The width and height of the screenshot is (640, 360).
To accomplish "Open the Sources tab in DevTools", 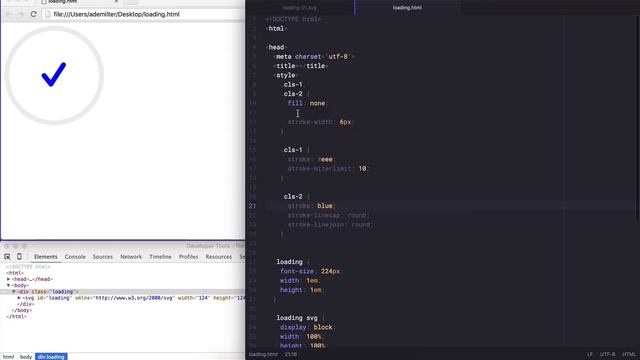I will point(102,257).
